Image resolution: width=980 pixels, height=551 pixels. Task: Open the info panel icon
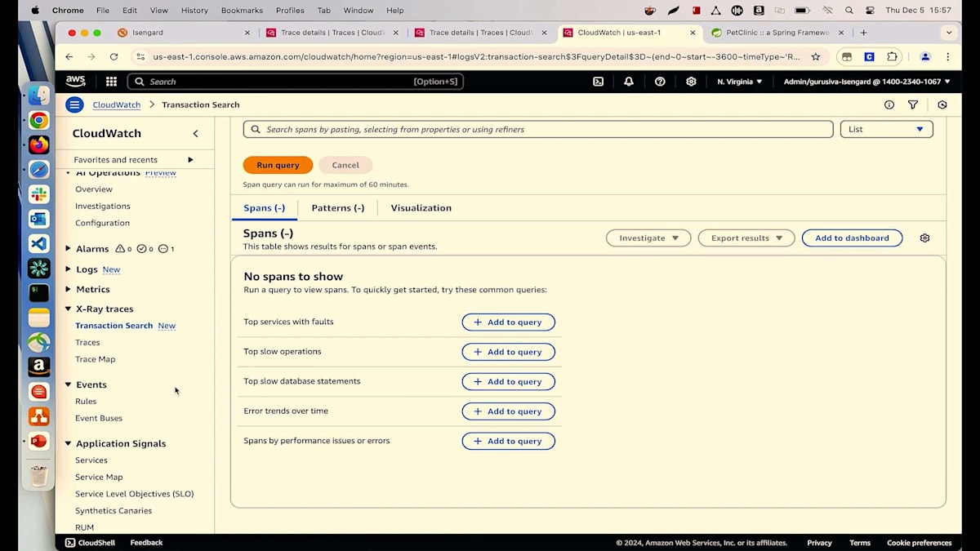(x=889, y=104)
